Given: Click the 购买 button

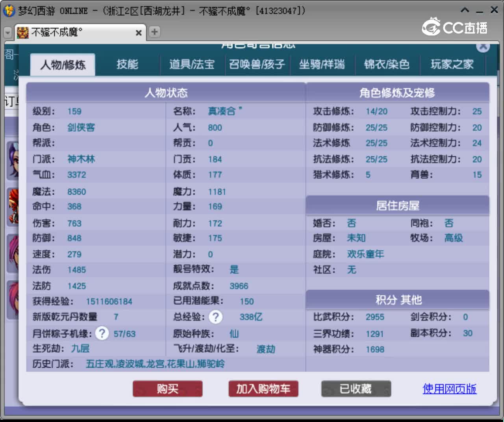Looking at the screenshot, I should coord(168,389).
